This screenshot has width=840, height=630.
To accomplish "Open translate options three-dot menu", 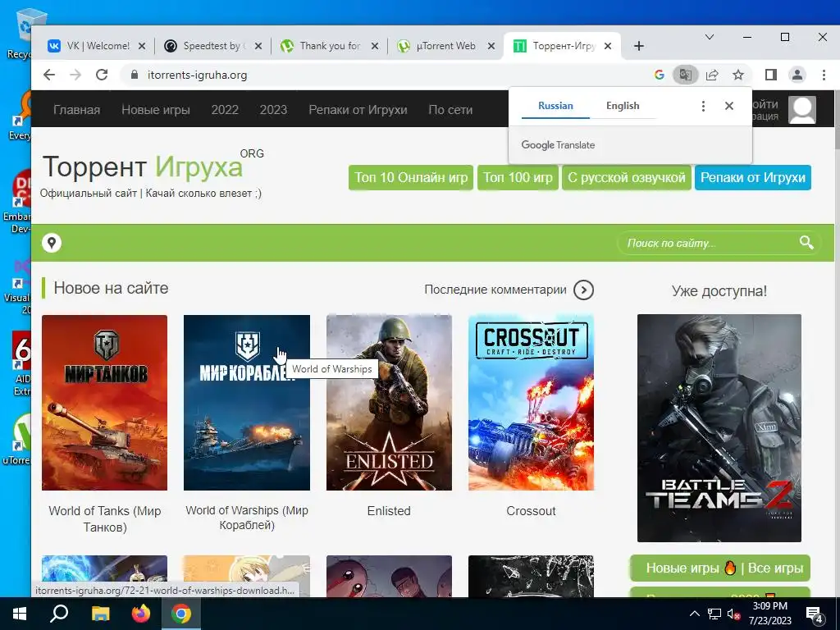I will (x=703, y=106).
